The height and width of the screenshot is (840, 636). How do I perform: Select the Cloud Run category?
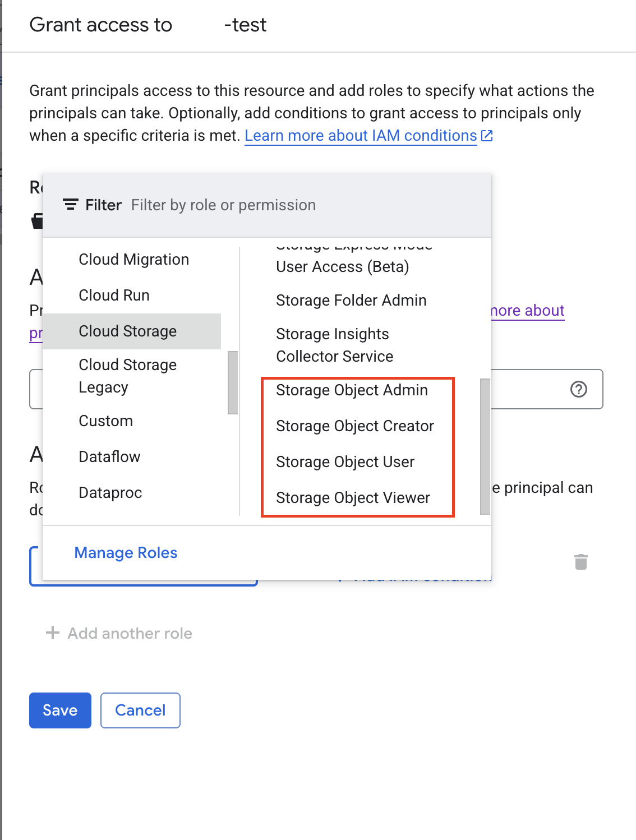click(x=114, y=296)
